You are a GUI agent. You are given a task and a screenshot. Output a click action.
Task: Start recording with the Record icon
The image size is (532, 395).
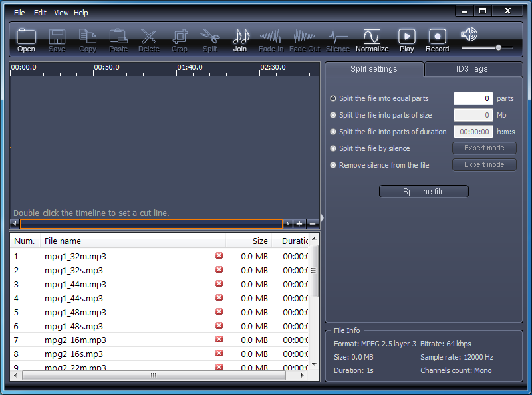[437, 39]
